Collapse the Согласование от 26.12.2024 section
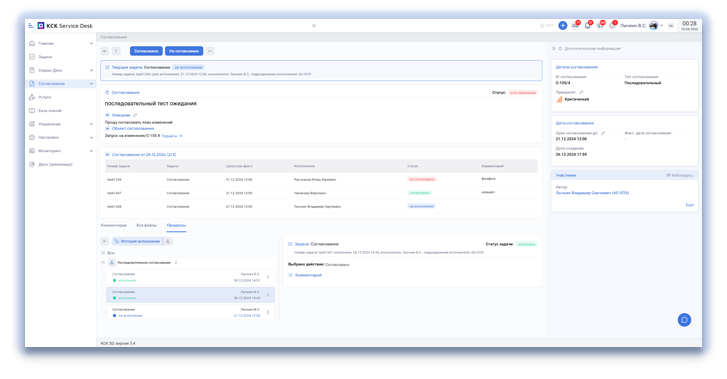Screen dimensions: 727x379 (107, 154)
